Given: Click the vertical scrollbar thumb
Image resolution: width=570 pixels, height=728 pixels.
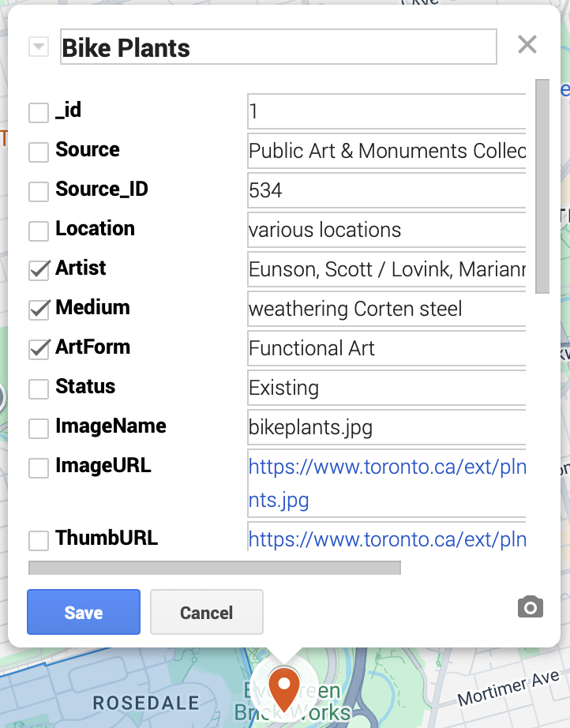Looking at the screenshot, I should tap(542, 186).
